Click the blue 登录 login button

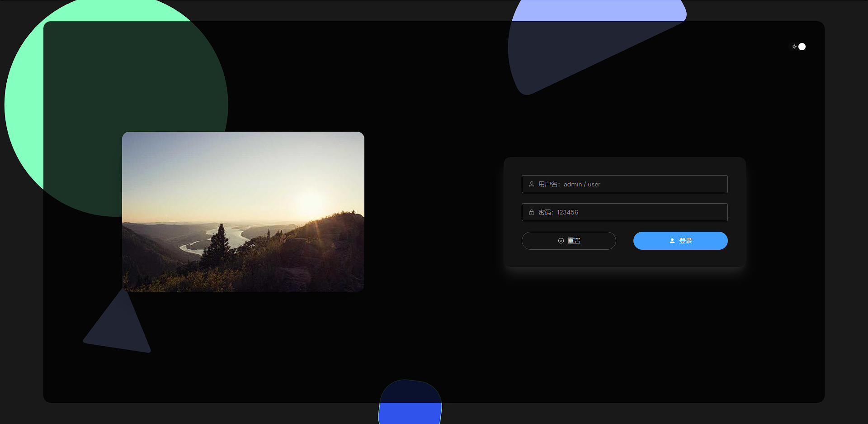pos(680,241)
